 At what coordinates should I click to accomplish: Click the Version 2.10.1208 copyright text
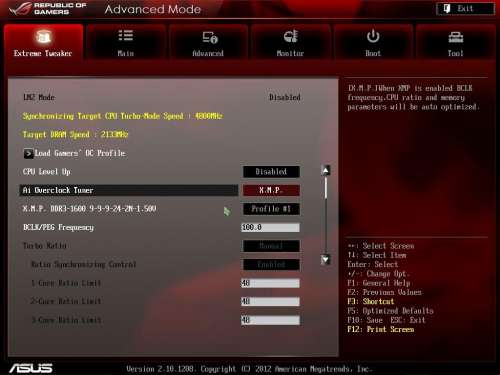coord(249,369)
